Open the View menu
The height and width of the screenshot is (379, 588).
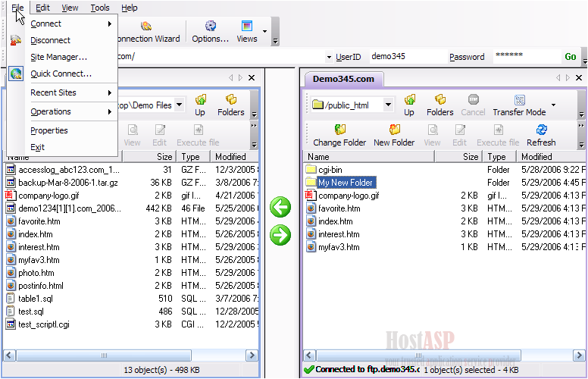70,8
